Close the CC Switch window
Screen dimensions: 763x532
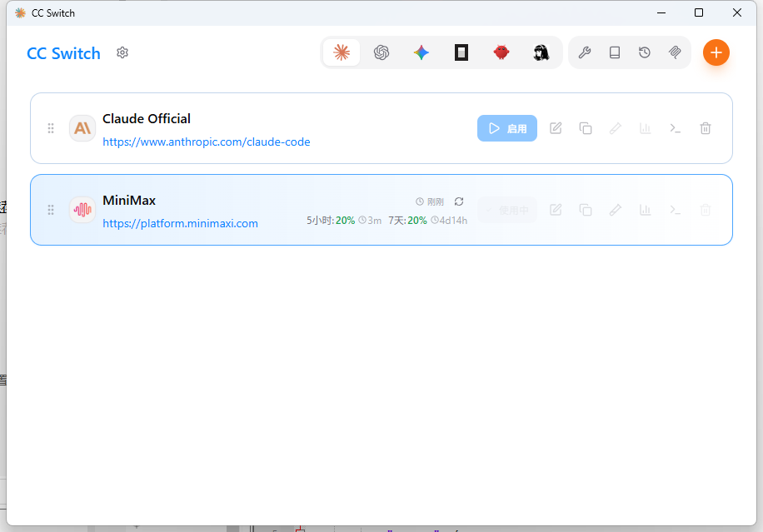[x=736, y=12]
